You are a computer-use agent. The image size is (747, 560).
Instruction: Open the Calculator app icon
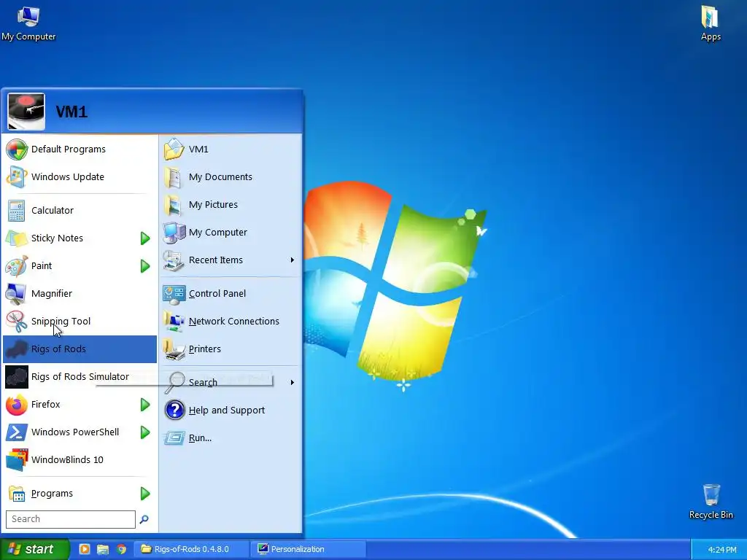point(16,211)
